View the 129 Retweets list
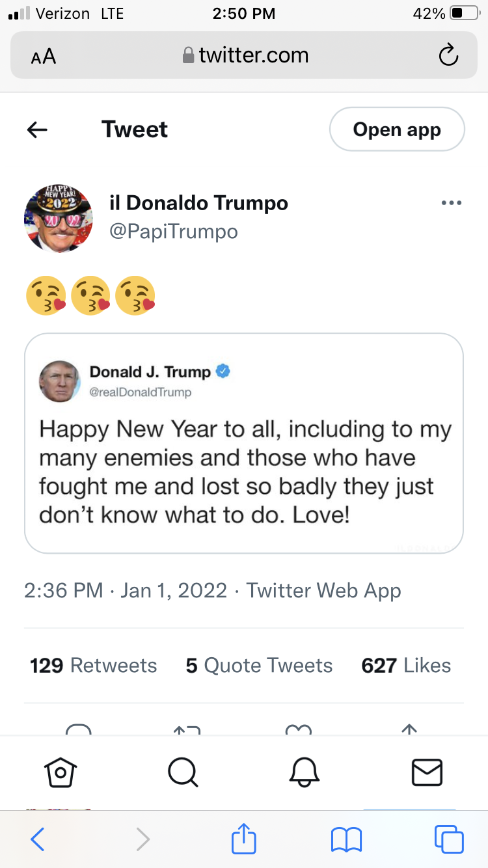Viewport: 488px width, 868px height. pos(94,666)
